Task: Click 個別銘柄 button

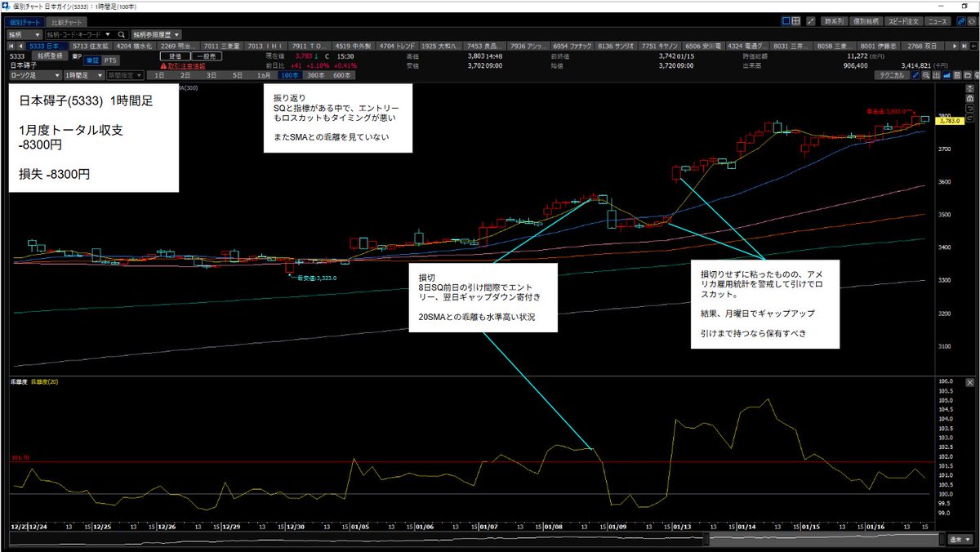Action: coord(867,22)
